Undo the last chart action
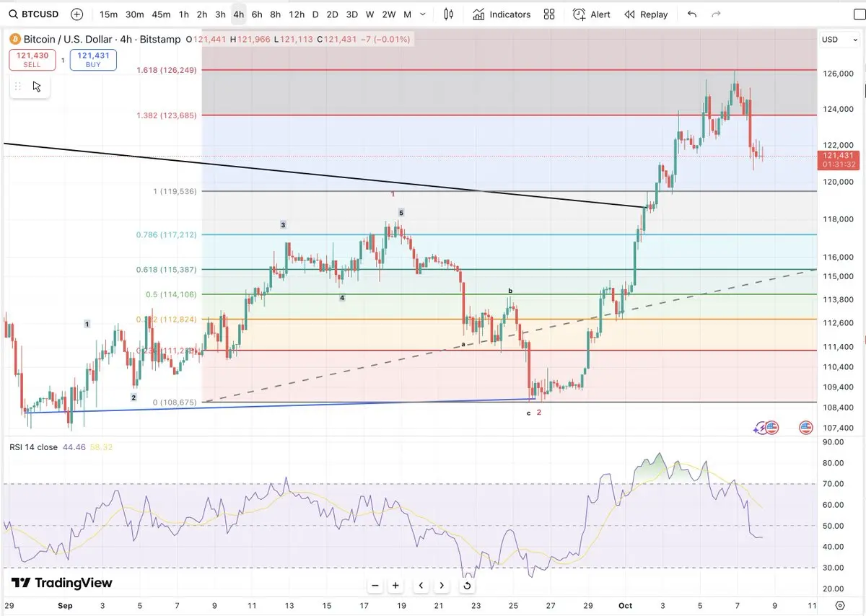This screenshot has height=616, width=866. tap(692, 14)
